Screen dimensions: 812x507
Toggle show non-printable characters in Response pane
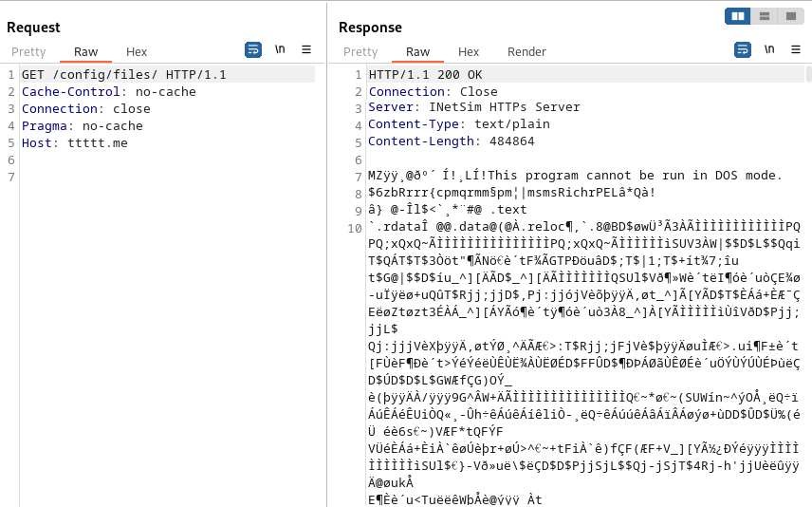pyautogui.click(x=769, y=49)
